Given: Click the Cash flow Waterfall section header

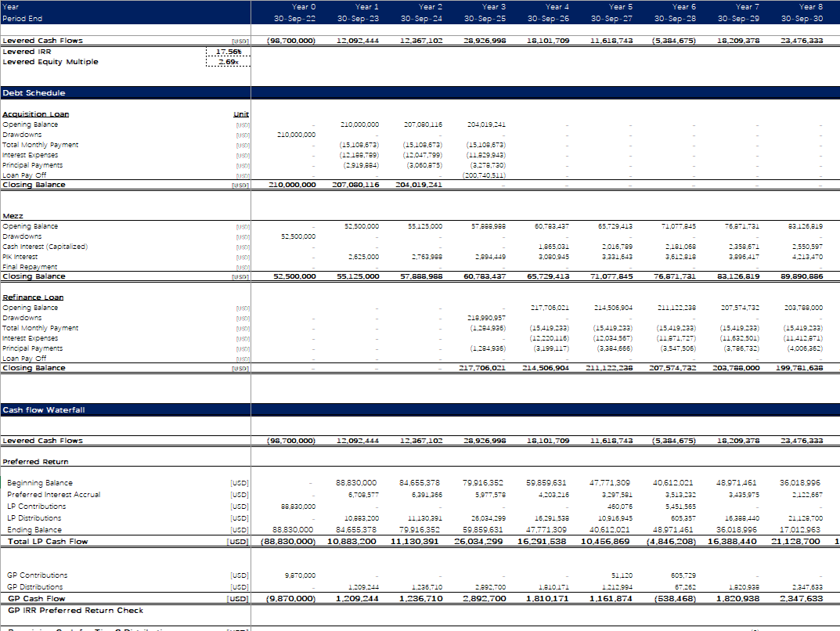Looking at the screenshot, I should pyautogui.click(x=44, y=409).
